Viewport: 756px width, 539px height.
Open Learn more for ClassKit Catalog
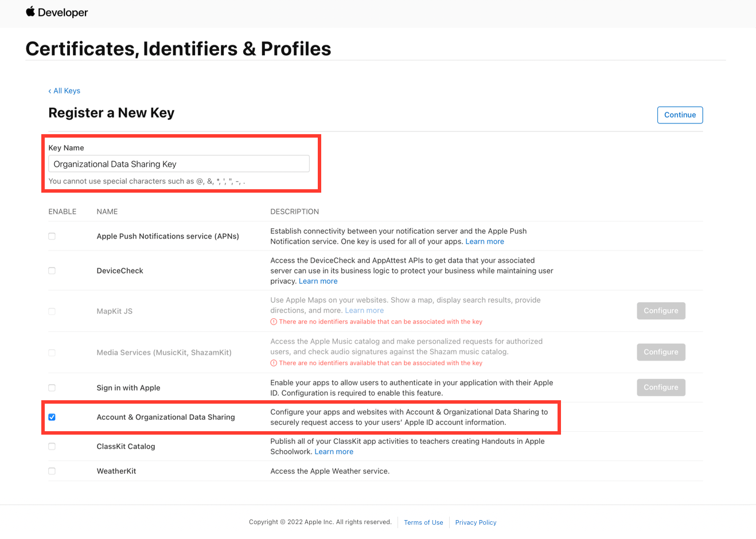334,451
